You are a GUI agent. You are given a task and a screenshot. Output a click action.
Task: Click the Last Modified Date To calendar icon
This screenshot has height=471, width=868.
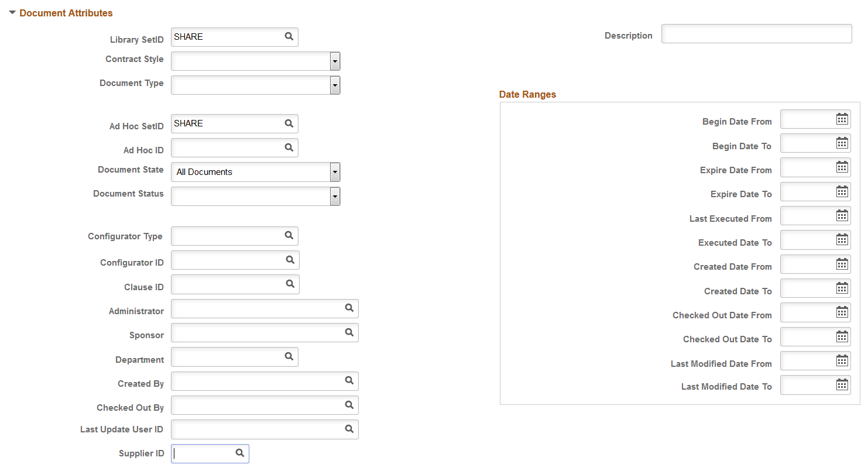point(842,384)
